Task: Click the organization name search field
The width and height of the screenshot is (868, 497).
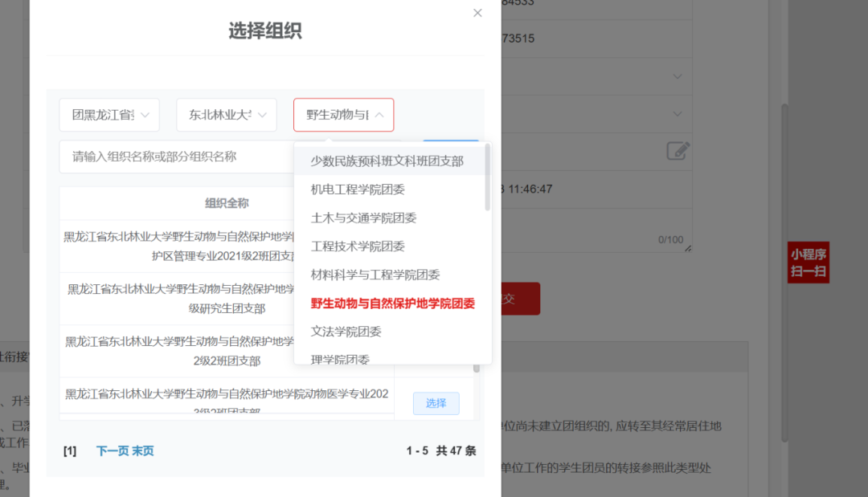Action: (177, 157)
